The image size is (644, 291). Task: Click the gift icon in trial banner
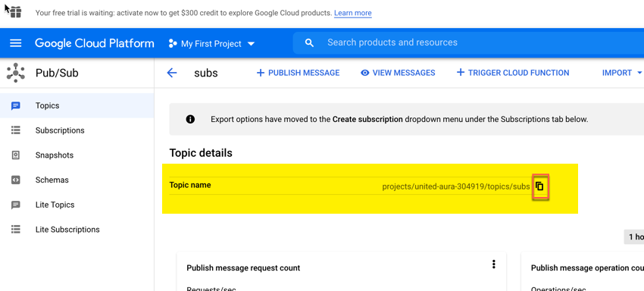[x=16, y=12]
